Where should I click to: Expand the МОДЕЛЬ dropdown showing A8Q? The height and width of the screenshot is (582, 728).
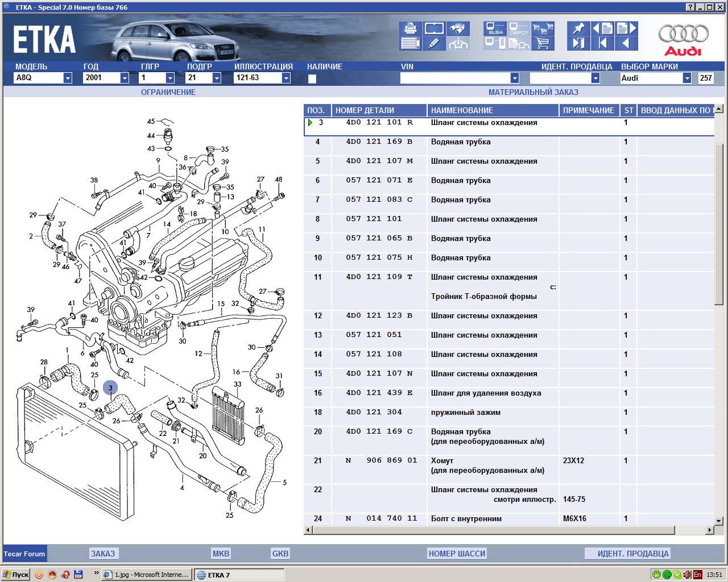tap(67, 78)
